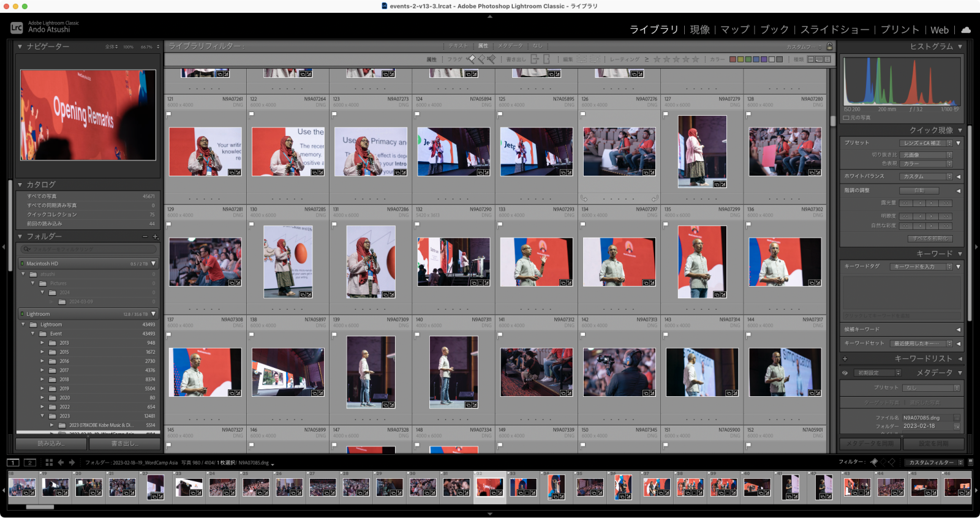This screenshot has width=980, height=518.
Task: Click the add keyword plus icon
Action: tap(845, 359)
